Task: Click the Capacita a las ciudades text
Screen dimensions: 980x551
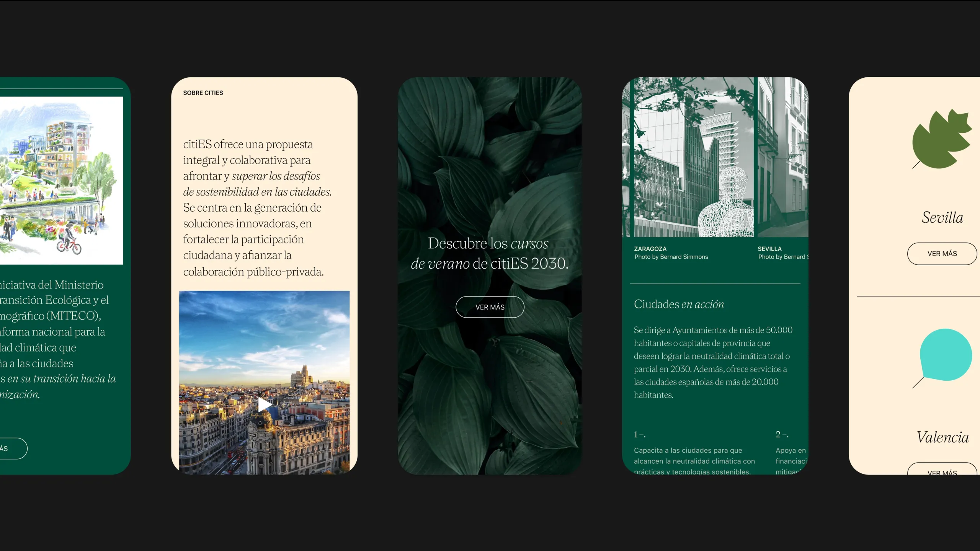Action: (x=694, y=461)
